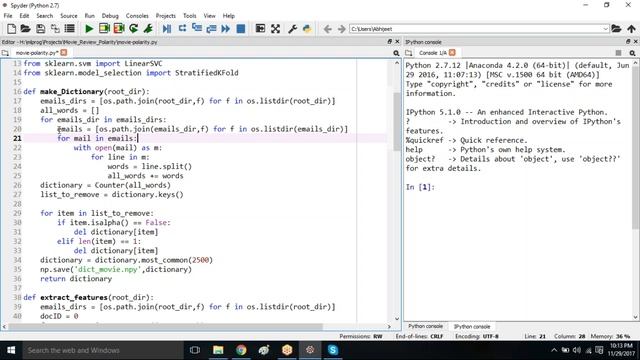This screenshot has width=640, height=360.
Task: Open Preferences with the wrench icon
Action: 292,29
